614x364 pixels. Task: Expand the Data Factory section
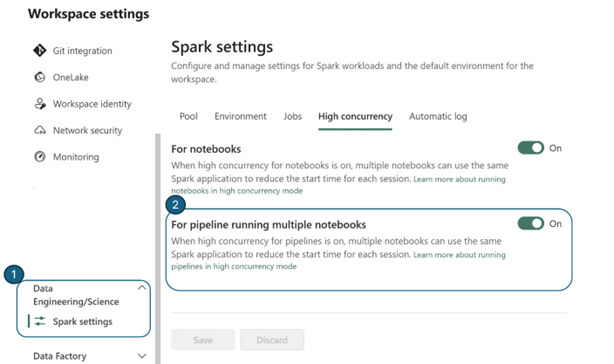coord(142,356)
